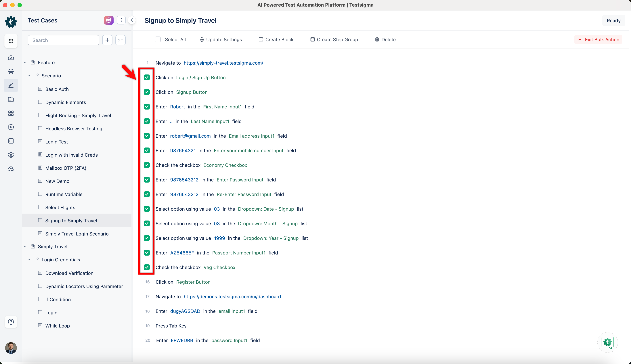
Task: Open the run results play-circle icon
Action: click(x=11, y=127)
